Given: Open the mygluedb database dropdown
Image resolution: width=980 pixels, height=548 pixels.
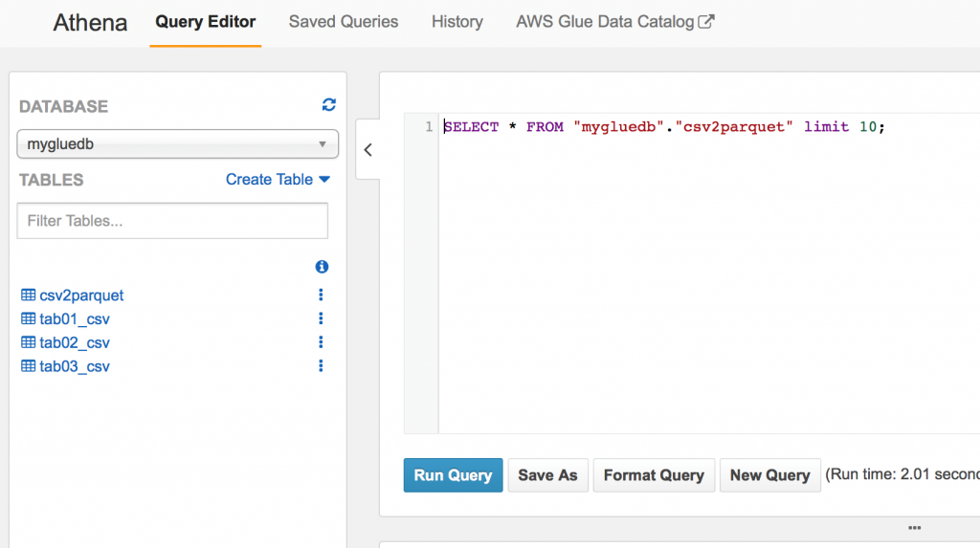Looking at the screenshot, I should click(177, 143).
